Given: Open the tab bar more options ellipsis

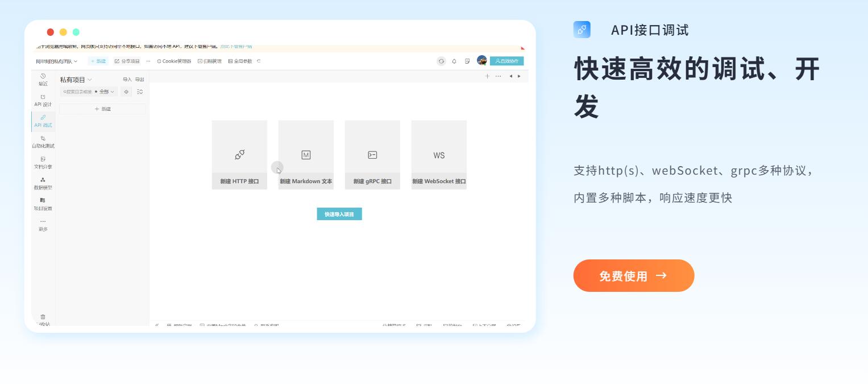Looking at the screenshot, I should (x=499, y=76).
